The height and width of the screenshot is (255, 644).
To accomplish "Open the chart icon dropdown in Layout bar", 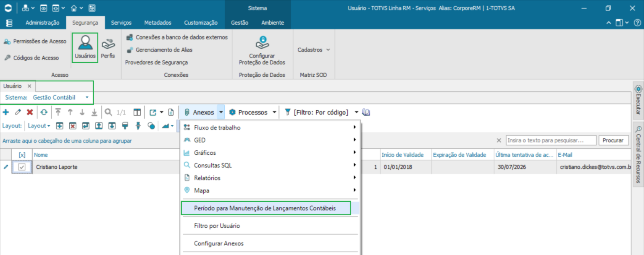I will 168,125.
